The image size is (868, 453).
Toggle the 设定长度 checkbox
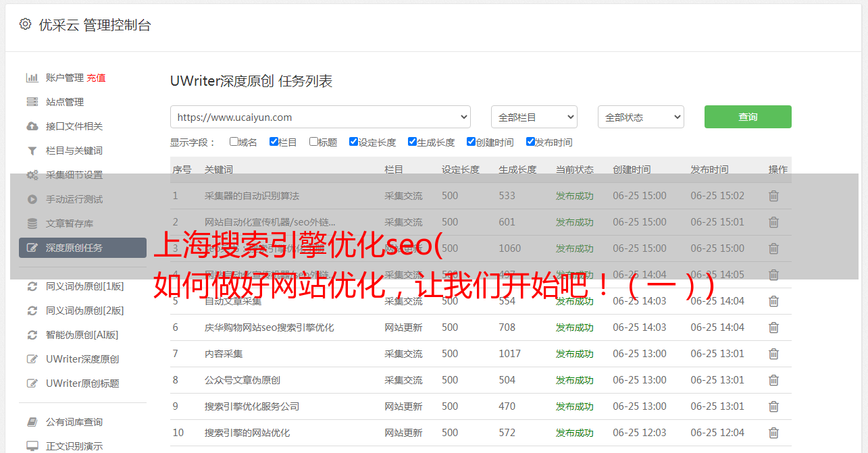coord(353,142)
